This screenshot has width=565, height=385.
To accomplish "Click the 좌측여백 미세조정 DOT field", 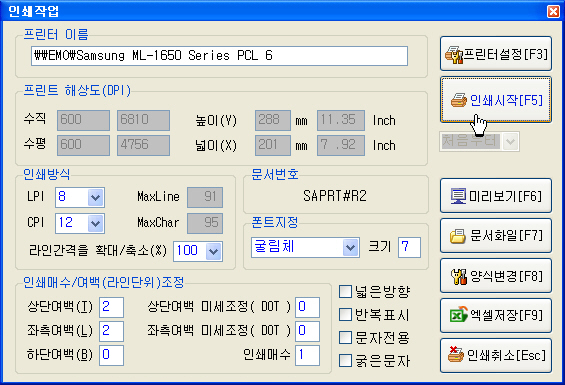I will tap(307, 331).
